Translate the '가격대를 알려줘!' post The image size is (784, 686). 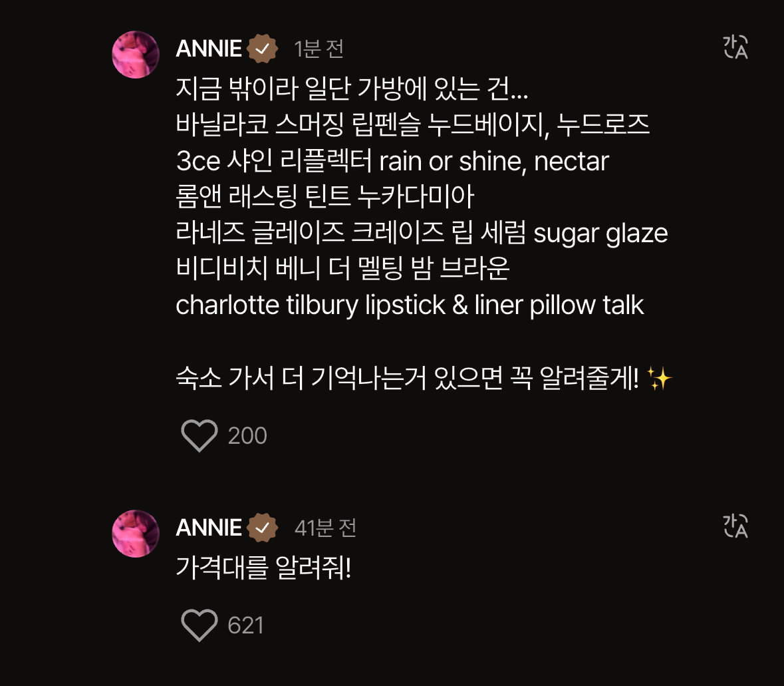pos(735,526)
